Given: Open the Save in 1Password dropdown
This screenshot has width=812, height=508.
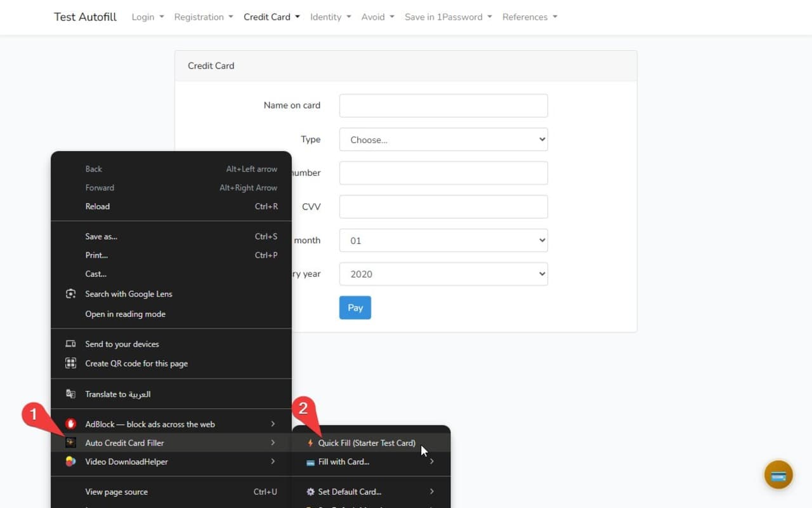Looking at the screenshot, I should pyautogui.click(x=449, y=17).
